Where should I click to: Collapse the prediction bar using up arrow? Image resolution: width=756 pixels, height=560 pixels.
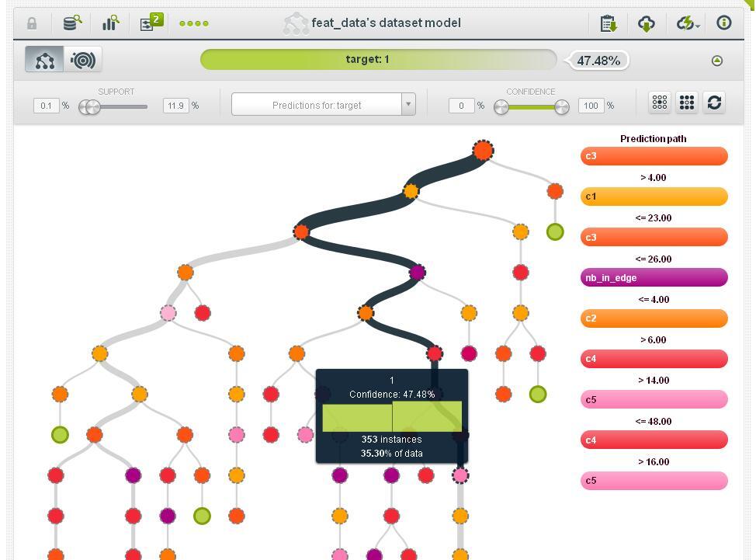pos(717,61)
